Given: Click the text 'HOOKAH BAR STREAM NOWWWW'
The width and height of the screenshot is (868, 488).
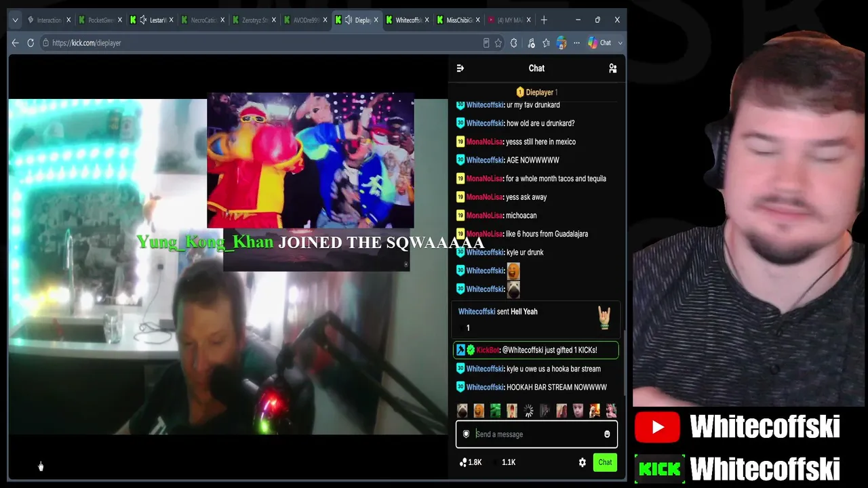Looking at the screenshot, I should pos(557,387).
